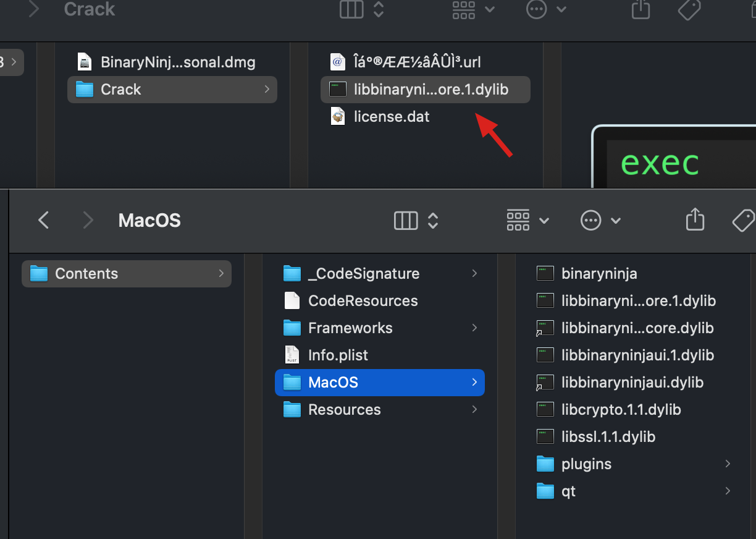756x539 pixels.
Task: Open action menu in MacOS Finder window
Action: (x=600, y=220)
